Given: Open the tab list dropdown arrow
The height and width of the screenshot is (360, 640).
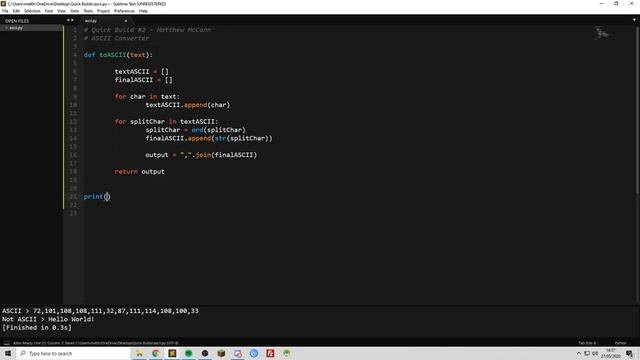Looking at the screenshot, I should click(634, 20).
